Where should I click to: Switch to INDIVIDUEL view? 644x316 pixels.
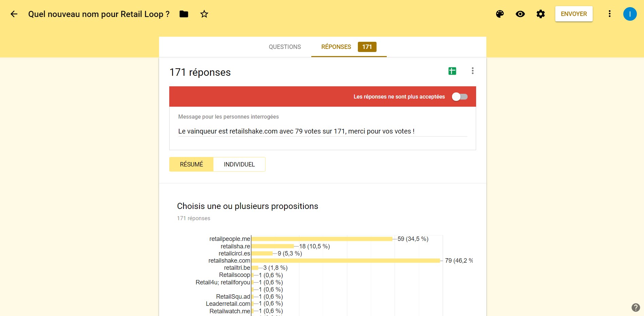pyautogui.click(x=239, y=164)
